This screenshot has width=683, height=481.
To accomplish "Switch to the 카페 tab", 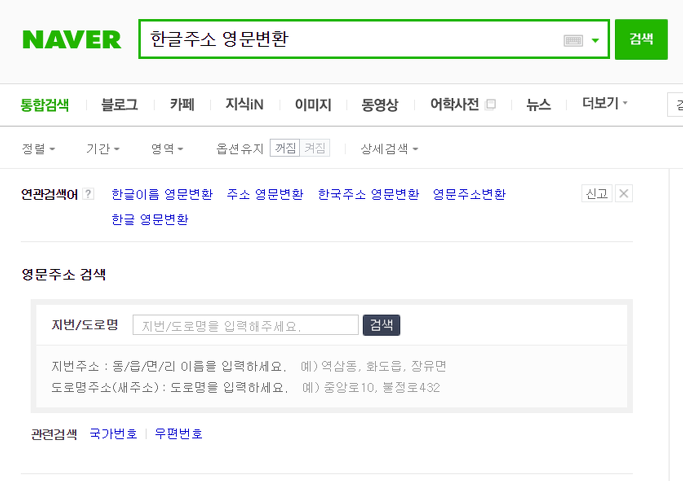I will coord(182,105).
